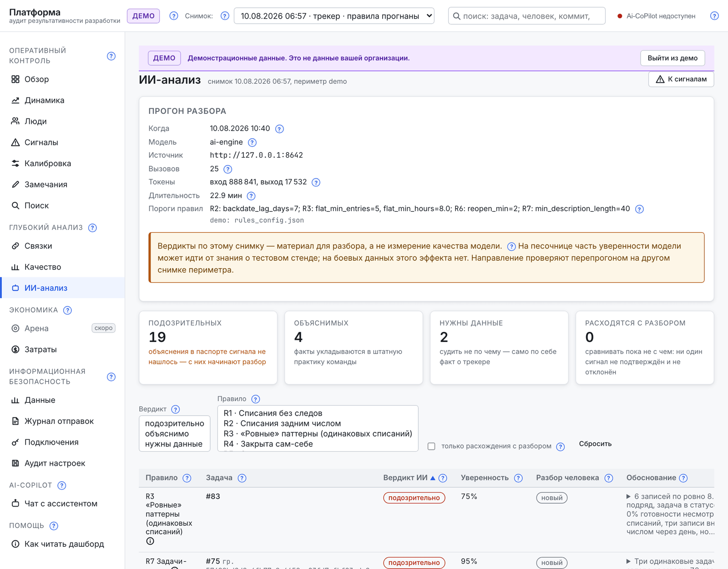Click the К сигналам button

(x=681, y=79)
